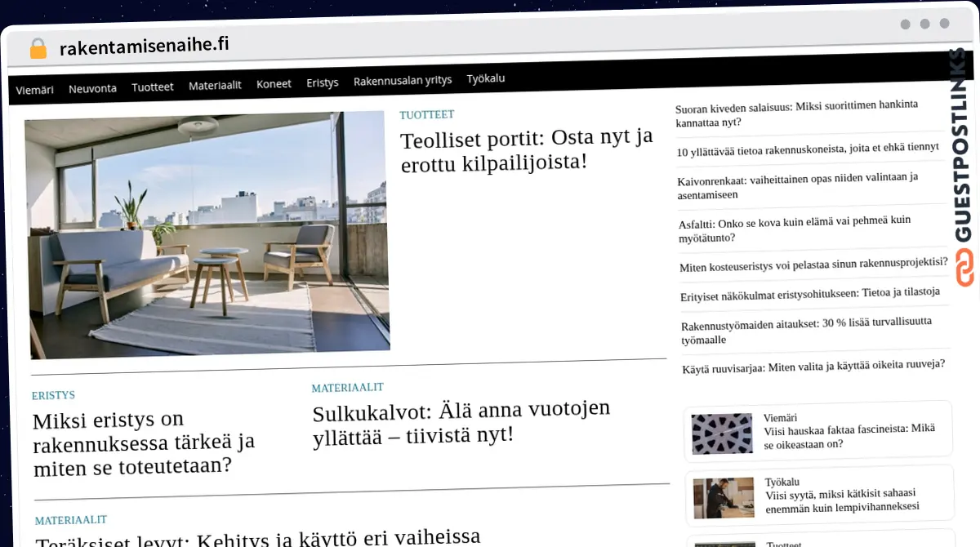Viewport: 980px width, 547px height.
Task: Open Viisi hauskaa faktaa fascineista article
Action: (849, 436)
